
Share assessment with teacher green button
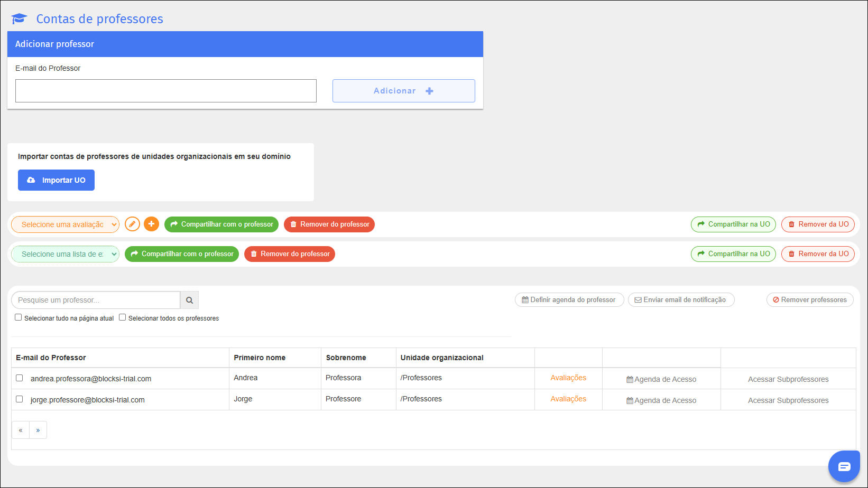[x=221, y=224]
